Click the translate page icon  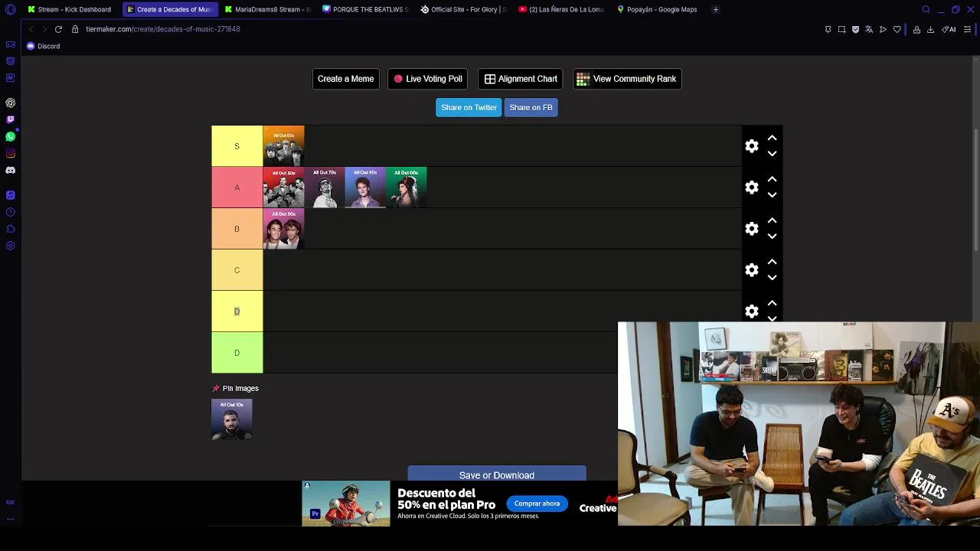pos(869,29)
